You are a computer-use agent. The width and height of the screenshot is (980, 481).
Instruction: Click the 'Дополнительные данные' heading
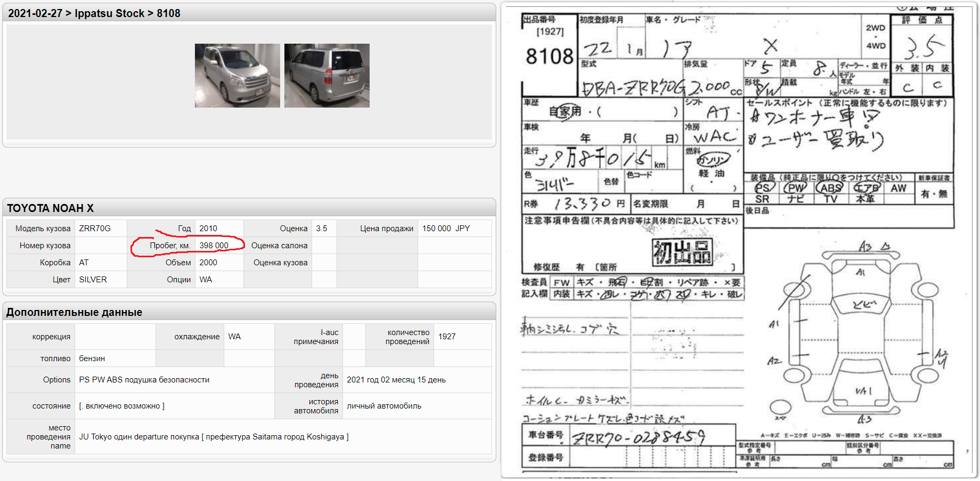[74, 312]
